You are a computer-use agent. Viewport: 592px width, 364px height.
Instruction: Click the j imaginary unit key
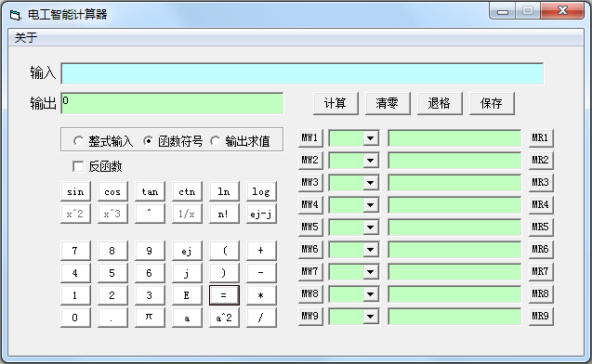[187, 273]
